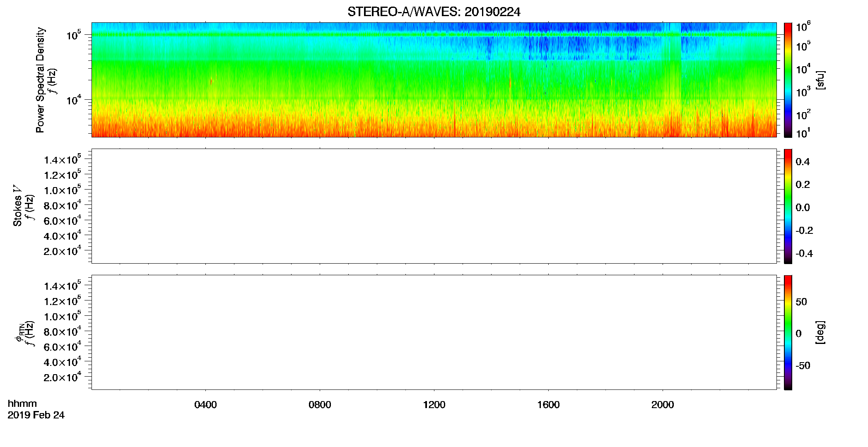Image resolution: width=868 pixels, height=447 pixels.
Task: Click the [deg] units label
Action: click(x=820, y=332)
